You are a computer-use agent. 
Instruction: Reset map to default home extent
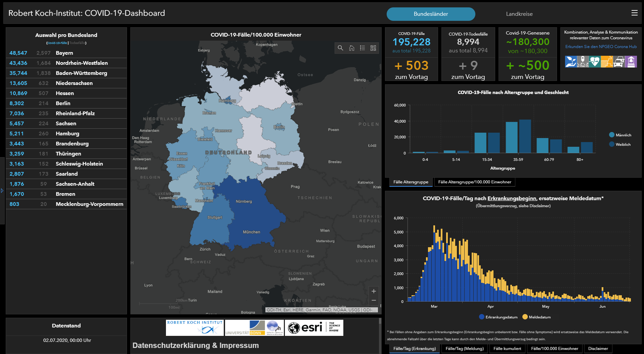tap(351, 48)
